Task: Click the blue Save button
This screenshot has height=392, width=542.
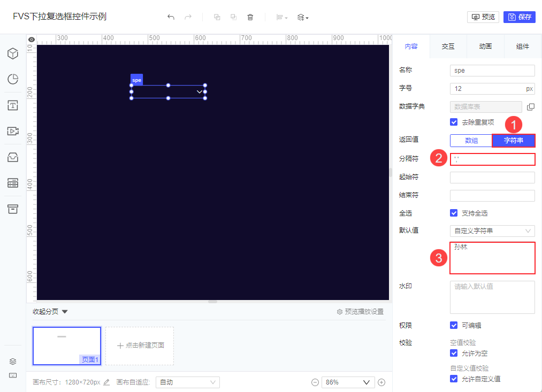Action: [519, 17]
